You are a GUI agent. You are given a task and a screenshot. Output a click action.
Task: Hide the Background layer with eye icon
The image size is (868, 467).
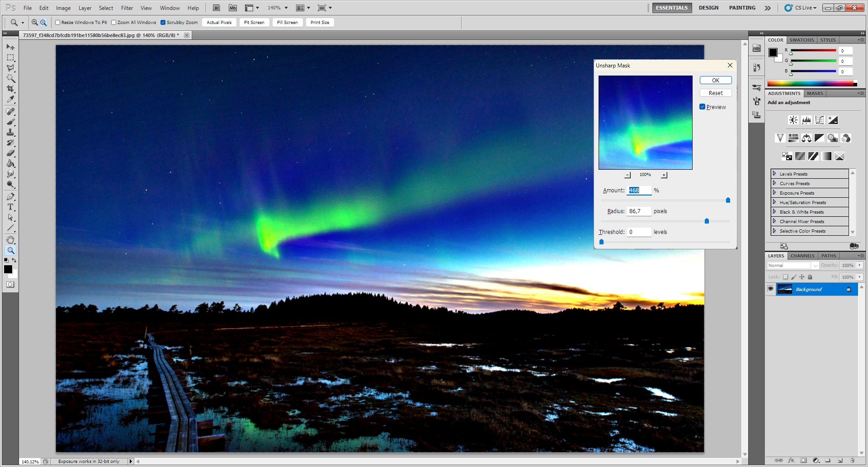pos(771,289)
